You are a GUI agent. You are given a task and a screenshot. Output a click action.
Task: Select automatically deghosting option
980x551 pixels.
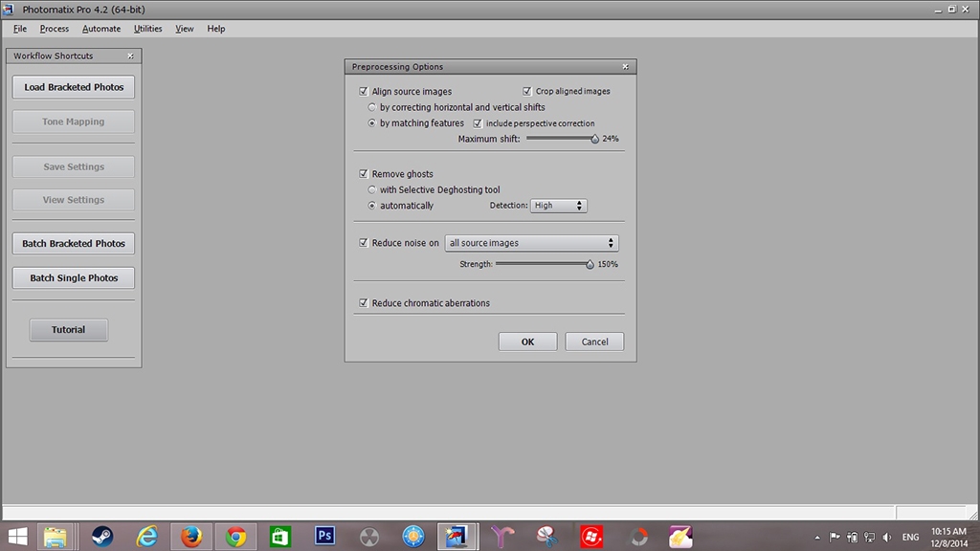pos(372,206)
